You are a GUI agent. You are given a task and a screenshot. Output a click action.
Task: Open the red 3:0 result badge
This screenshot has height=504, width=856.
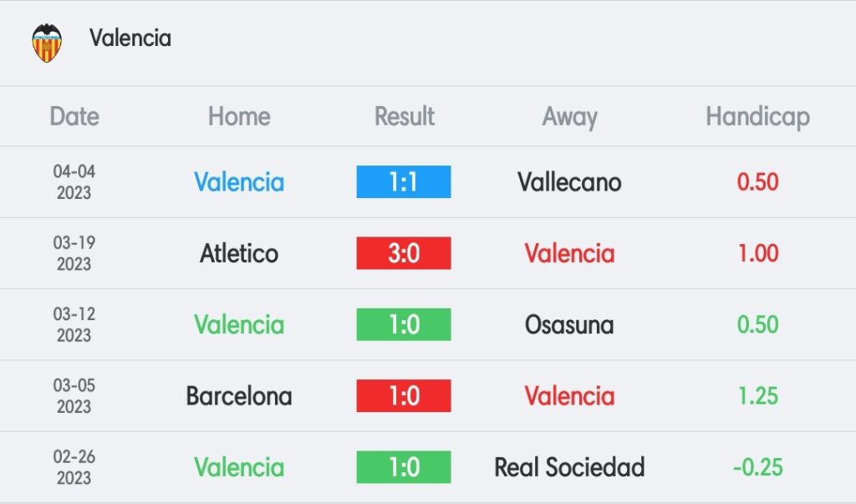[404, 253]
